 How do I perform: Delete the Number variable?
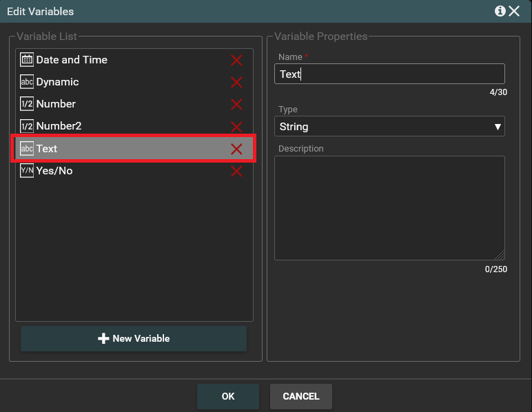(236, 105)
